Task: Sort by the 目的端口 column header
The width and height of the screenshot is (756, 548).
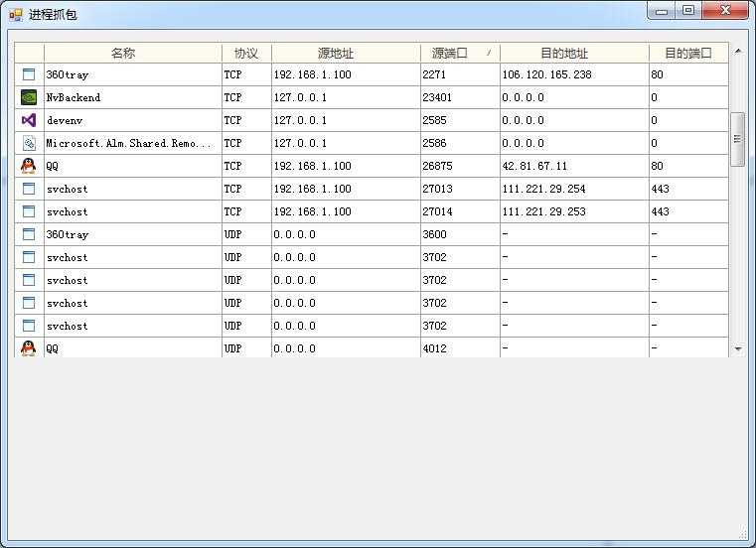Action: (x=688, y=53)
